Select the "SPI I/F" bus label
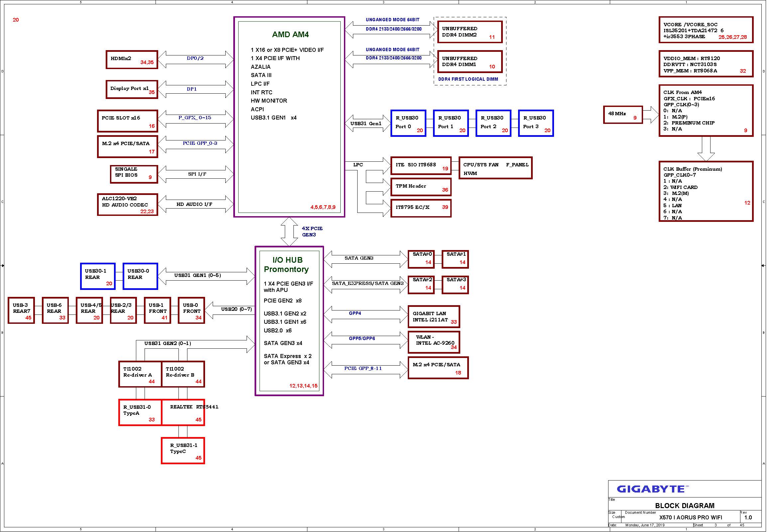 198,174
